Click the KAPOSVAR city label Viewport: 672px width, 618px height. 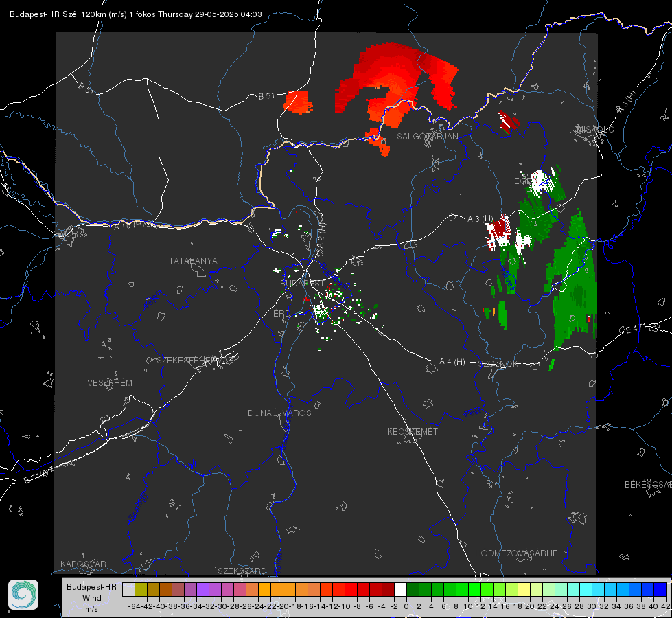(83, 564)
